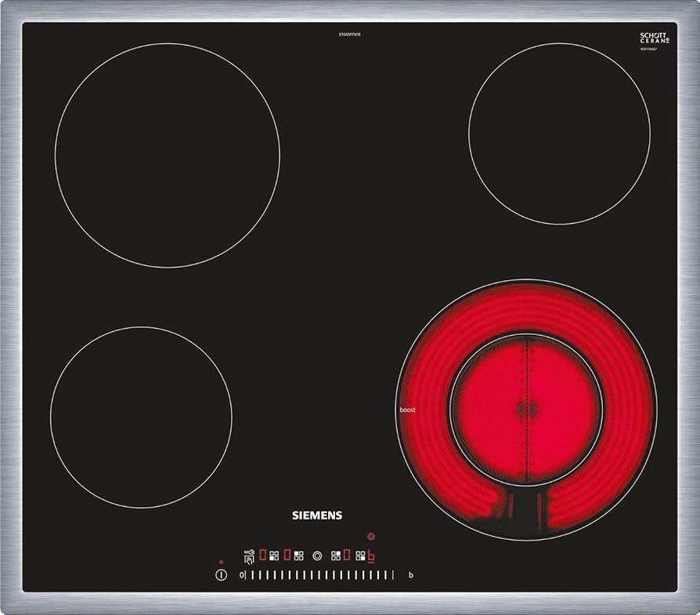Screen dimensions: 700x615
Task: Select the front-left cooking zone selector icon
Action: 274,556
